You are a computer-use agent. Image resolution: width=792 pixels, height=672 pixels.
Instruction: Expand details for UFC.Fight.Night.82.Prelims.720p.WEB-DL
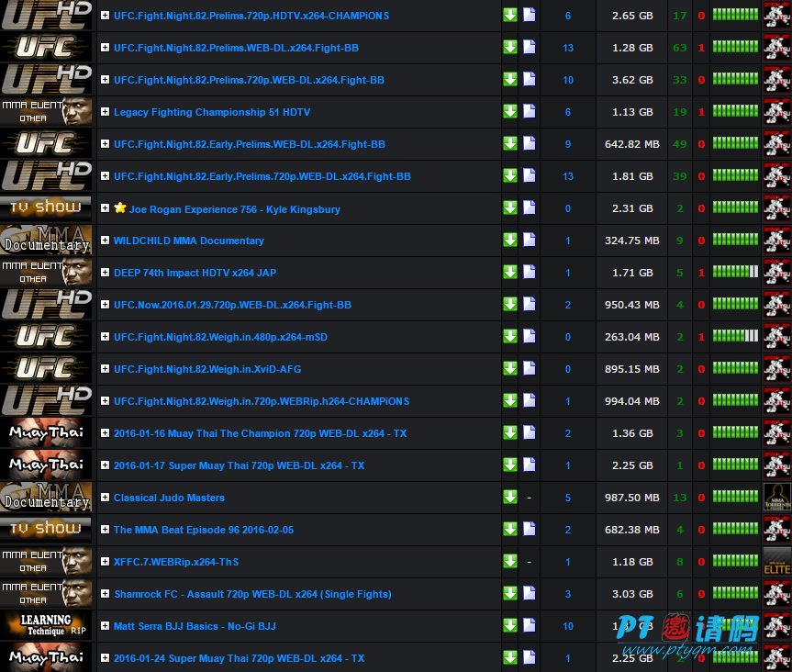tap(105, 79)
